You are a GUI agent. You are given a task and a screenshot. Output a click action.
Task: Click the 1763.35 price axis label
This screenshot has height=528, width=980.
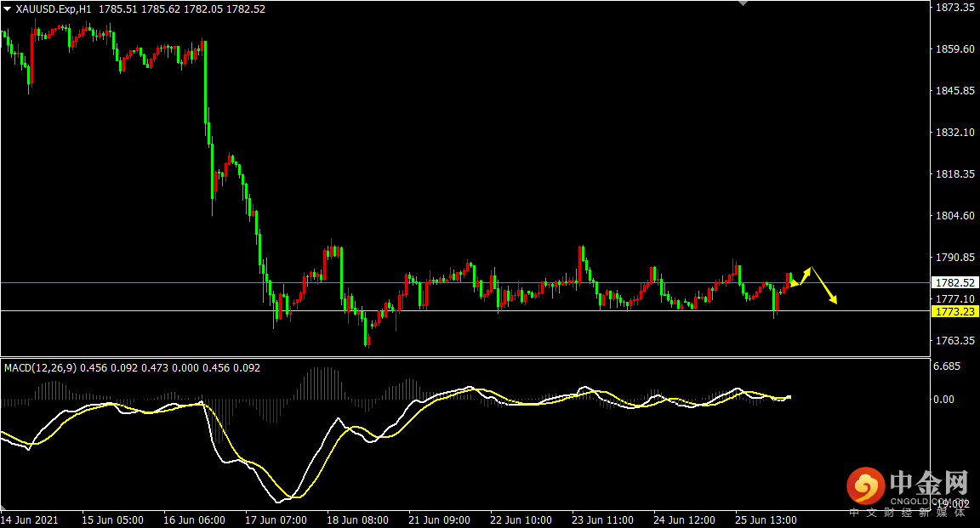tap(954, 341)
